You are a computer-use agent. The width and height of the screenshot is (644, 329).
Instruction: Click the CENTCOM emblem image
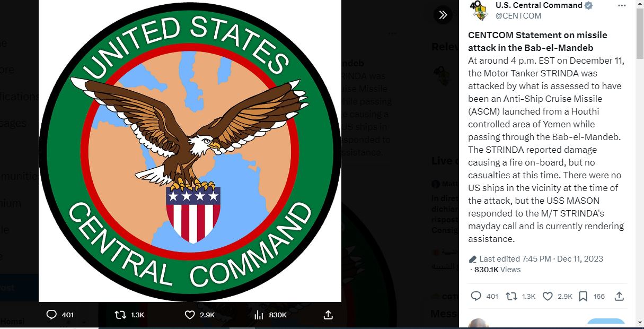[x=190, y=150]
